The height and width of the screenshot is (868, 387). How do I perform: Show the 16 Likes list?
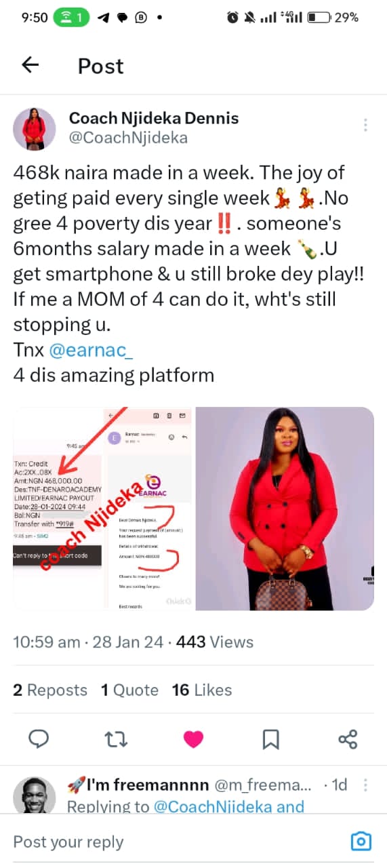tap(202, 690)
